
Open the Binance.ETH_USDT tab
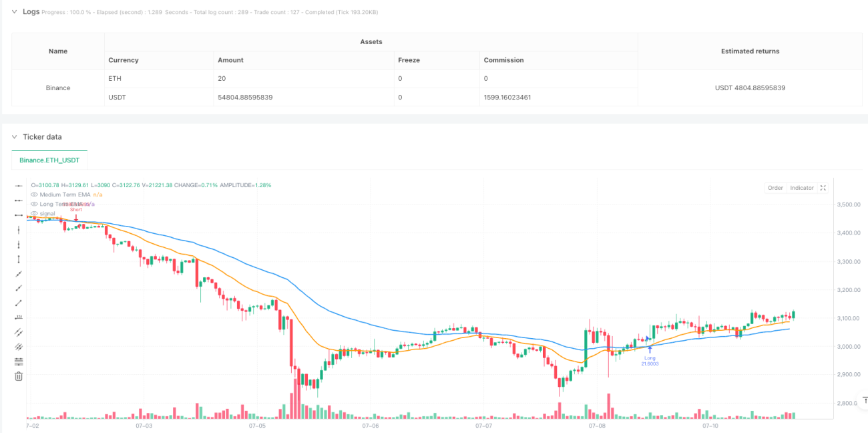tap(50, 160)
